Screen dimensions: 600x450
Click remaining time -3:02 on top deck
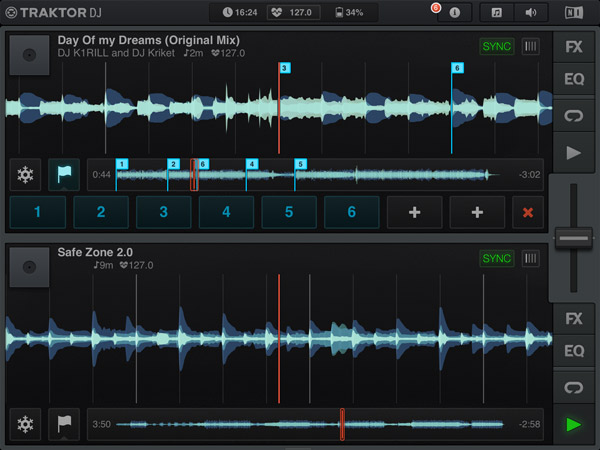530,175
